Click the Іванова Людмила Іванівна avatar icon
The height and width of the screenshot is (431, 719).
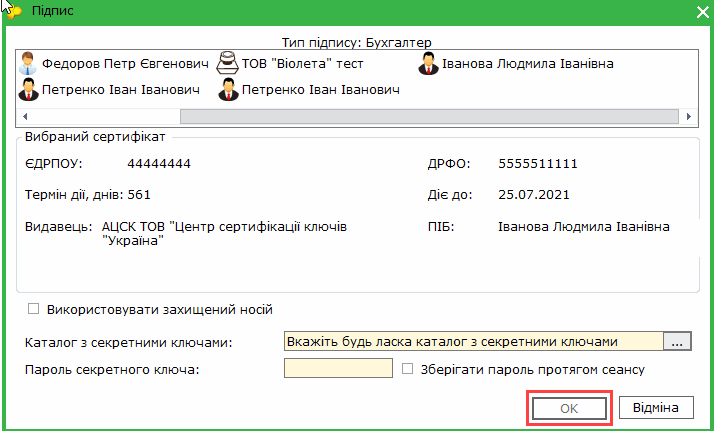[428, 64]
